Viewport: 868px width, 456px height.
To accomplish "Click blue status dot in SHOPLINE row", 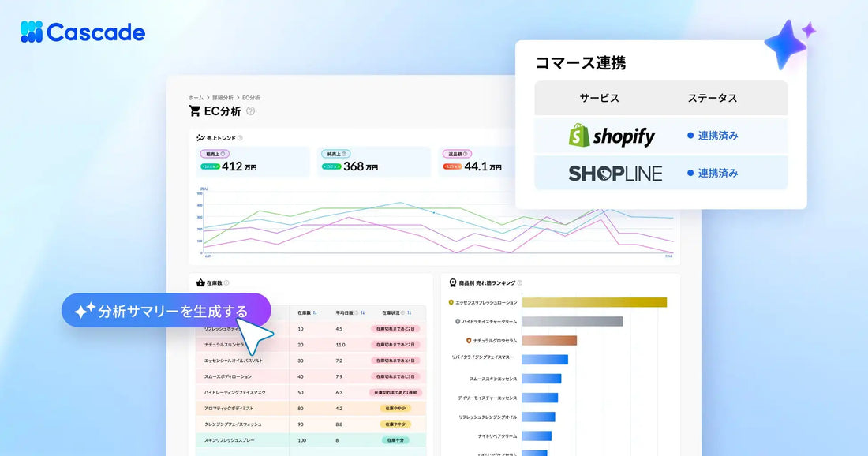I will point(690,174).
